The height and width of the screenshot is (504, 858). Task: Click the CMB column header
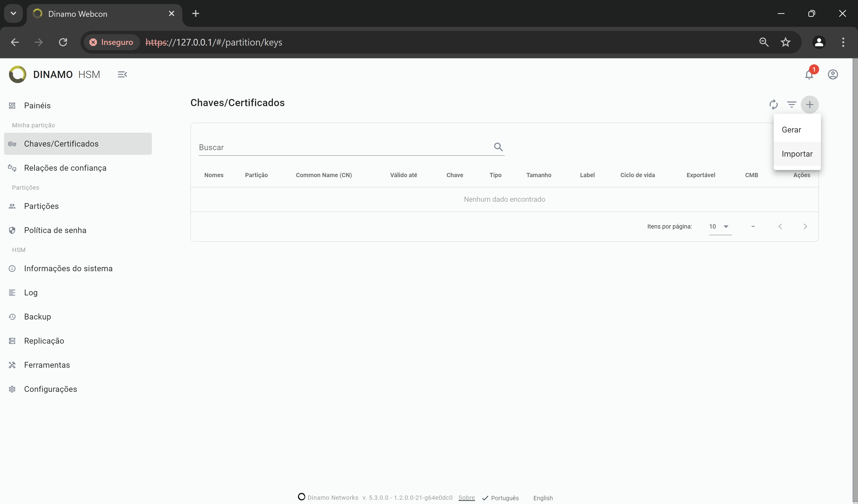coord(751,175)
